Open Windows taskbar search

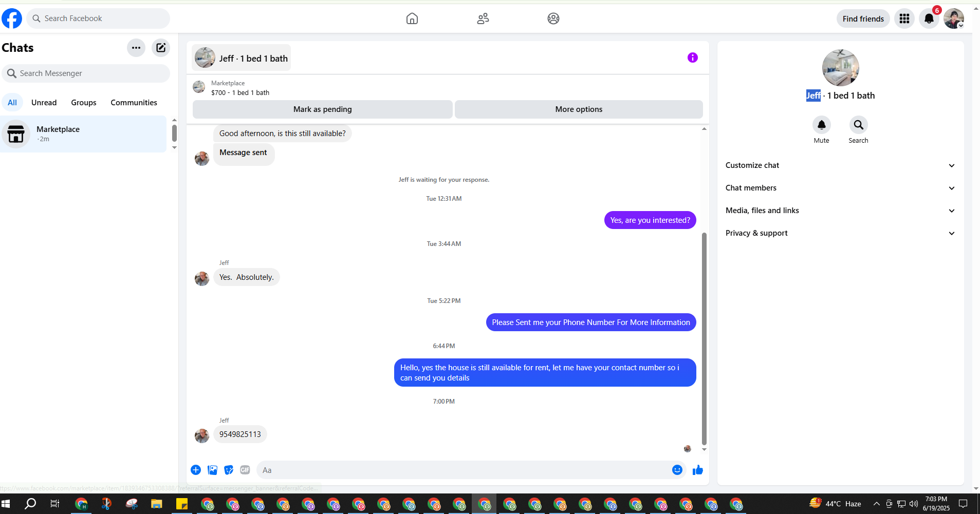point(30,504)
